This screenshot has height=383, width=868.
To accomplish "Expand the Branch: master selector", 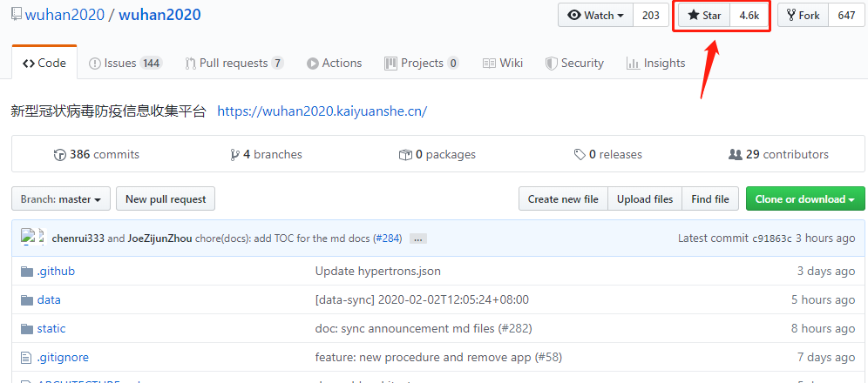I will coord(61,199).
